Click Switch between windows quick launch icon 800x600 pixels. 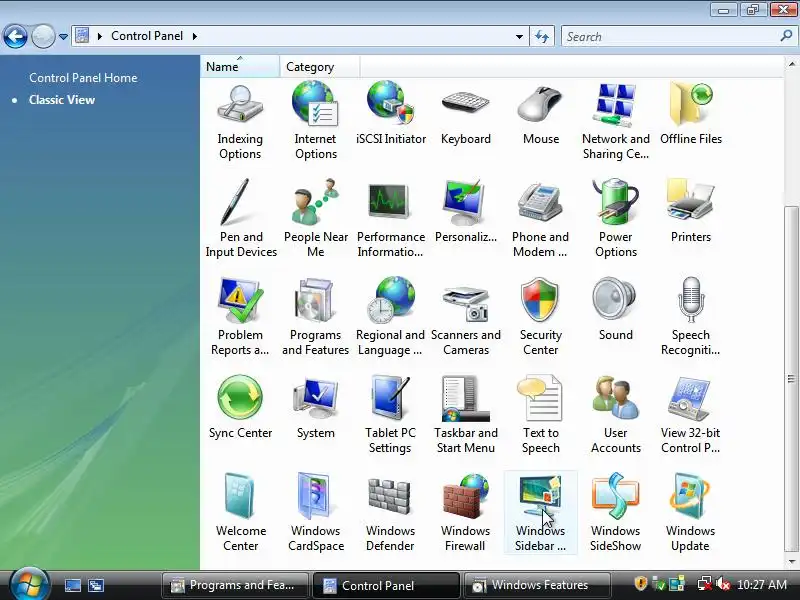[x=96, y=585]
